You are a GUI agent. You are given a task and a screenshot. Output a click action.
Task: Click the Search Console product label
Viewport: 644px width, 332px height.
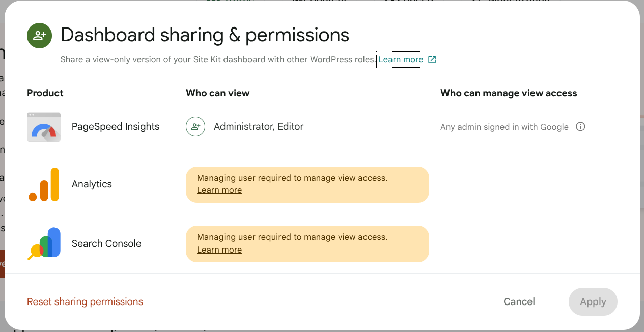[x=106, y=244]
